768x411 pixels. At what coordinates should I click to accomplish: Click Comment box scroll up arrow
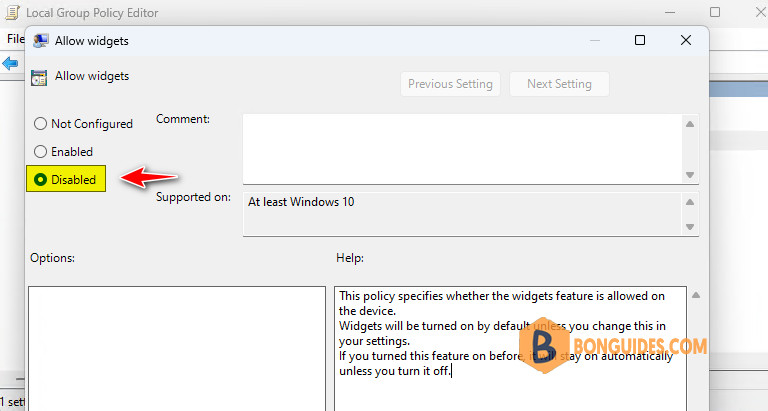point(690,124)
